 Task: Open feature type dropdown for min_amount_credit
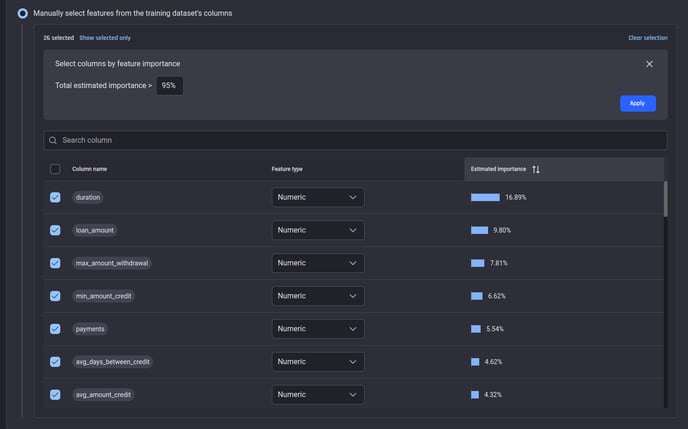pyautogui.click(x=318, y=296)
